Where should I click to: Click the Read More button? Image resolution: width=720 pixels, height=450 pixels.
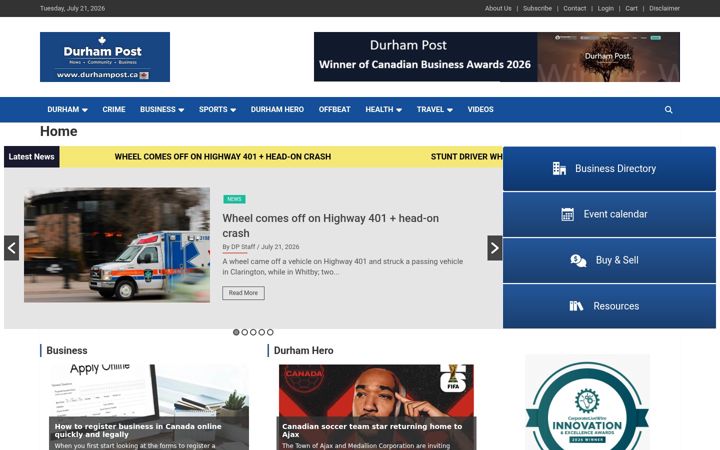click(x=243, y=293)
